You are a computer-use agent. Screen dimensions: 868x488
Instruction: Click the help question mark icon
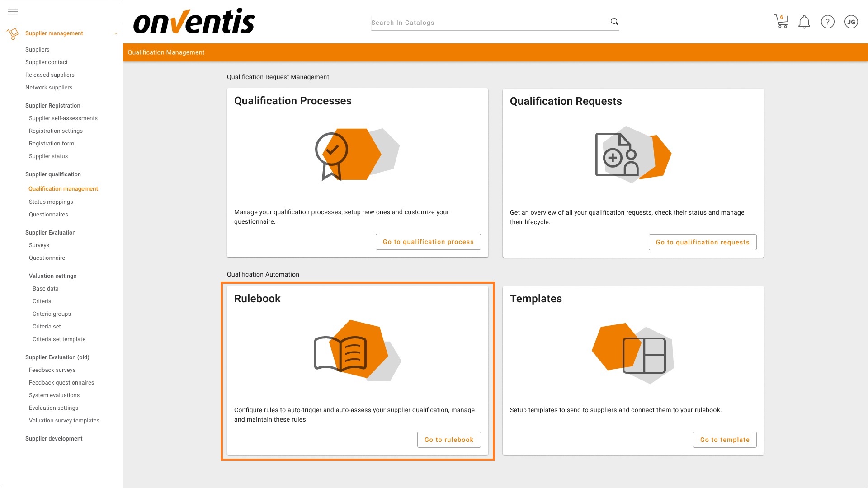point(827,22)
